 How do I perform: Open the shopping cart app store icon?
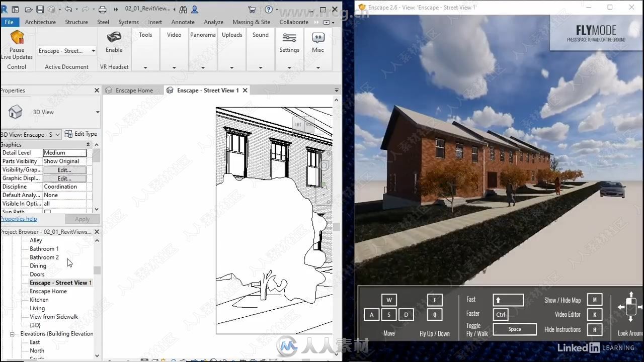[x=252, y=9]
